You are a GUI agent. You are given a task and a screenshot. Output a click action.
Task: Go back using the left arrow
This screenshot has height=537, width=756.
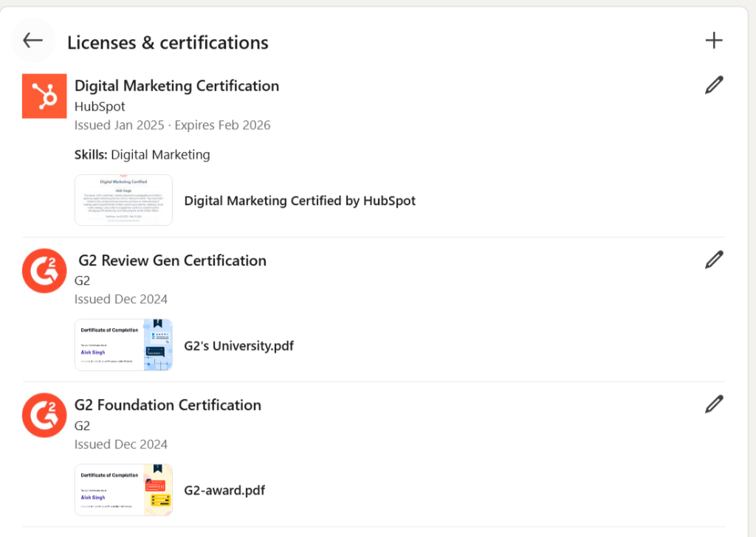pos(33,41)
